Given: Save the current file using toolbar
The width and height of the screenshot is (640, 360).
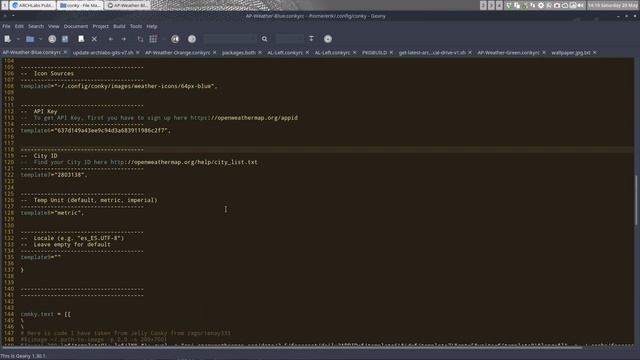Looking at the screenshot, I should 52,39.
